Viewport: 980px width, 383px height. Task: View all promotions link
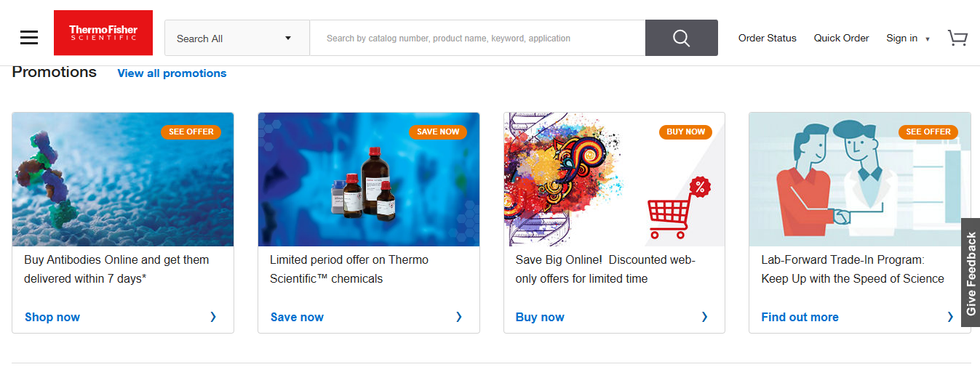click(172, 73)
